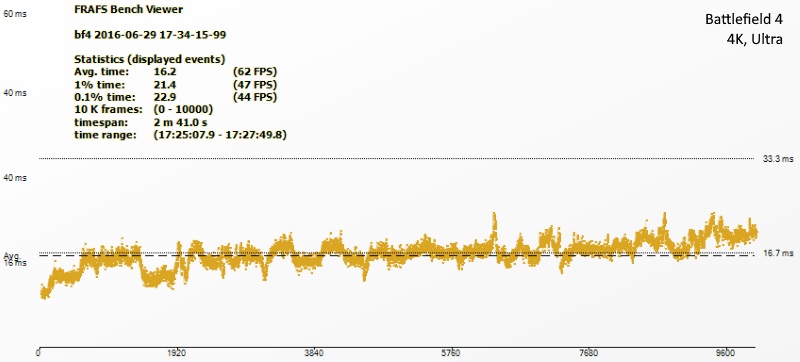This screenshot has height=362, width=800.
Task: Click the 5760 x-axis tick label
Action: [x=451, y=353]
